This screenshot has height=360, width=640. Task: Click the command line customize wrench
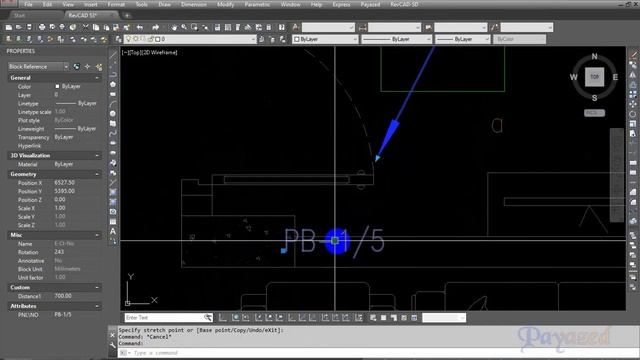point(113,345)
